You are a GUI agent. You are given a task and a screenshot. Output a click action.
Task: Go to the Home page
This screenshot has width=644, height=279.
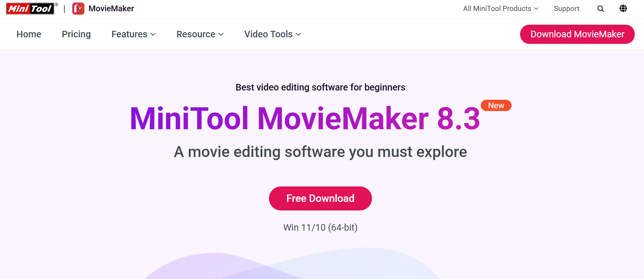(x=29, y=34)
